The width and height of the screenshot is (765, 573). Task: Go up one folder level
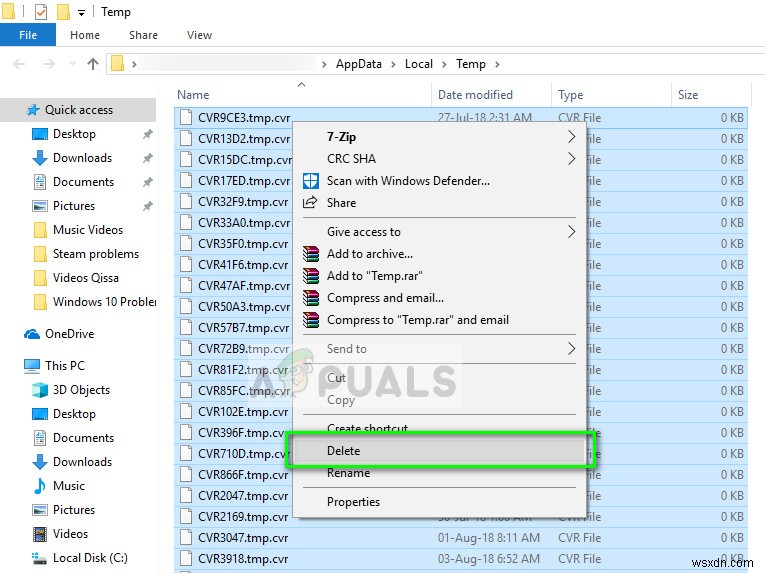pos(93,64)
